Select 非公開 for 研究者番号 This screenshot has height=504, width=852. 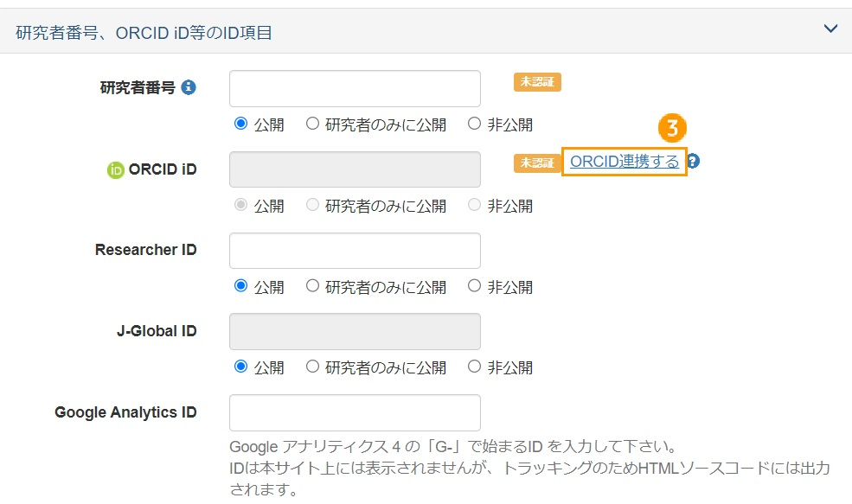474,124
